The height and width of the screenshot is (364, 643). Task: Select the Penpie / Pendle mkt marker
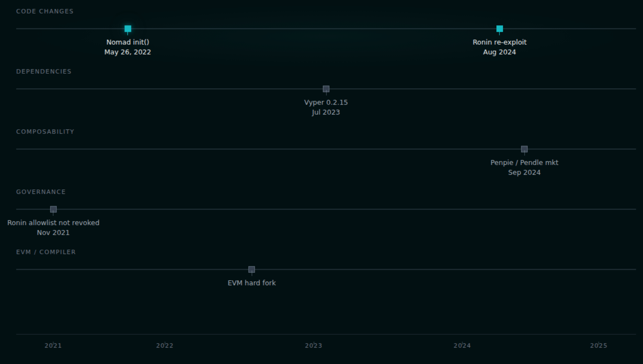pyautogui.click(x=524, y=149)
